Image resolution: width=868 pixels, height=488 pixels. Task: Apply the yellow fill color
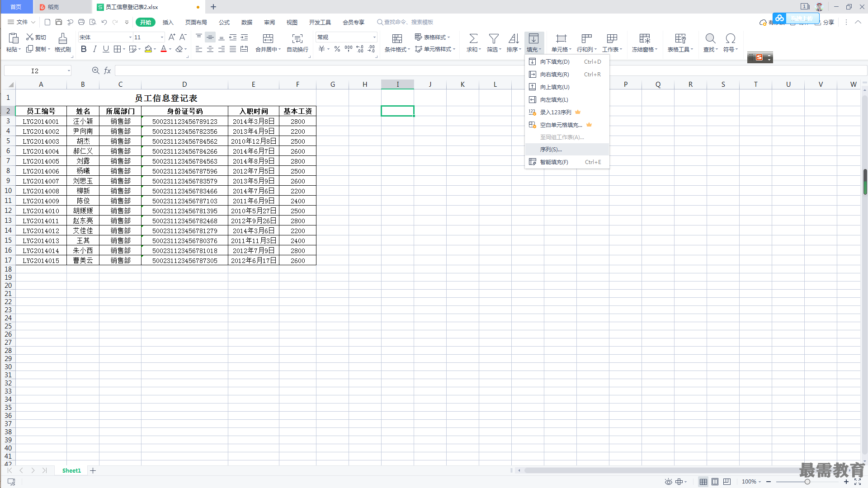(x=148, y=49)
